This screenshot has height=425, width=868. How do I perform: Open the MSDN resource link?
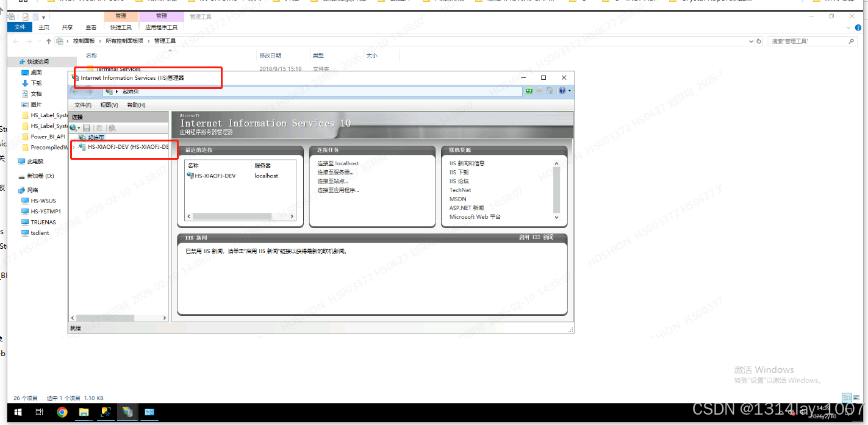[458, 199]
